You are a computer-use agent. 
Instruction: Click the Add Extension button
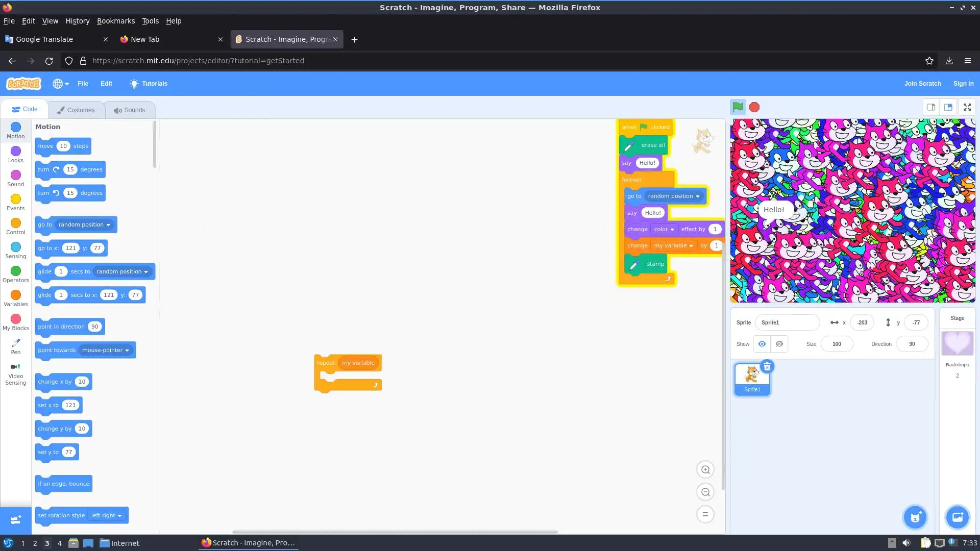pyautogui.click(x=15, y=520)
